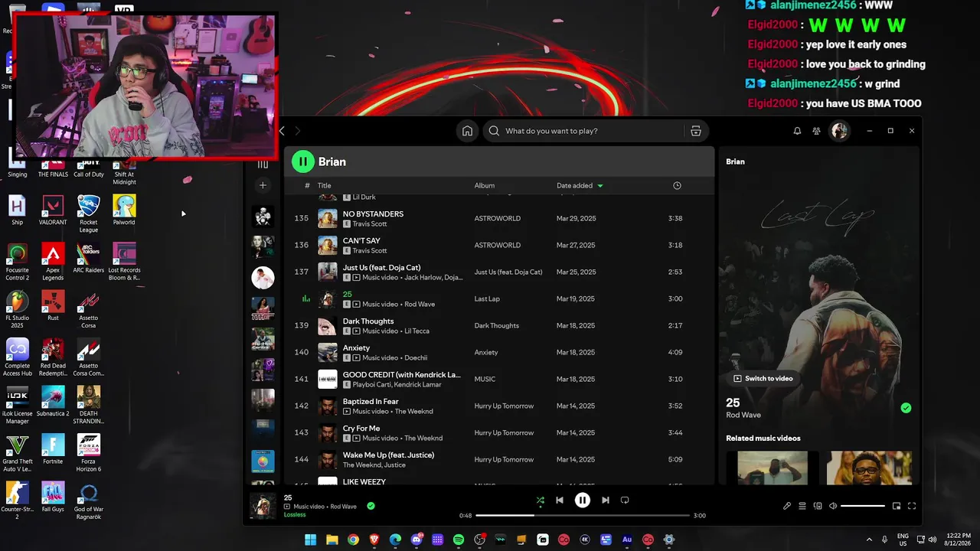Enter full screen player
This screenshot has width=980, height=551.
(x=912, y=506)
